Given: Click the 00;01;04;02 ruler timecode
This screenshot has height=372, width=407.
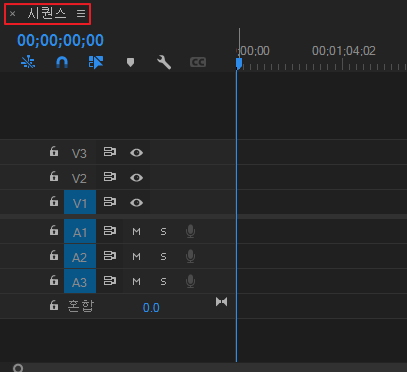Looking at the screenshot, I should (x=344, y=51).
